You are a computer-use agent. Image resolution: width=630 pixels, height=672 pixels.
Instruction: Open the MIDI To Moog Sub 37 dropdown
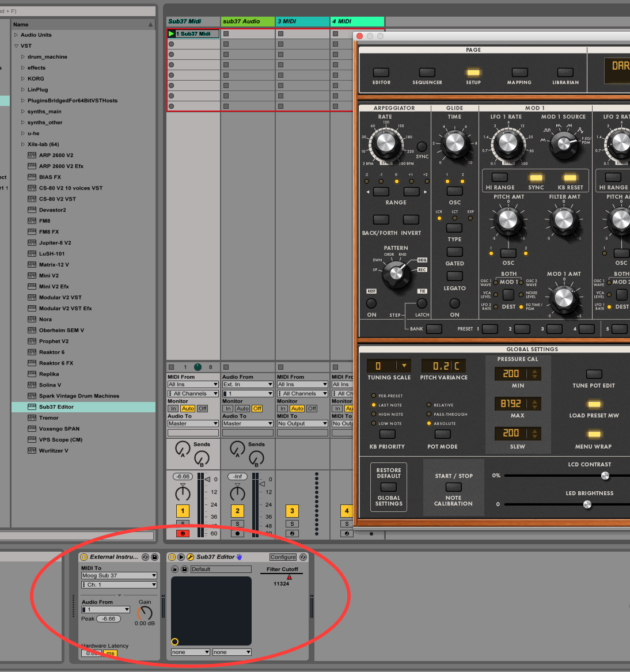click(x=119, y=576)
